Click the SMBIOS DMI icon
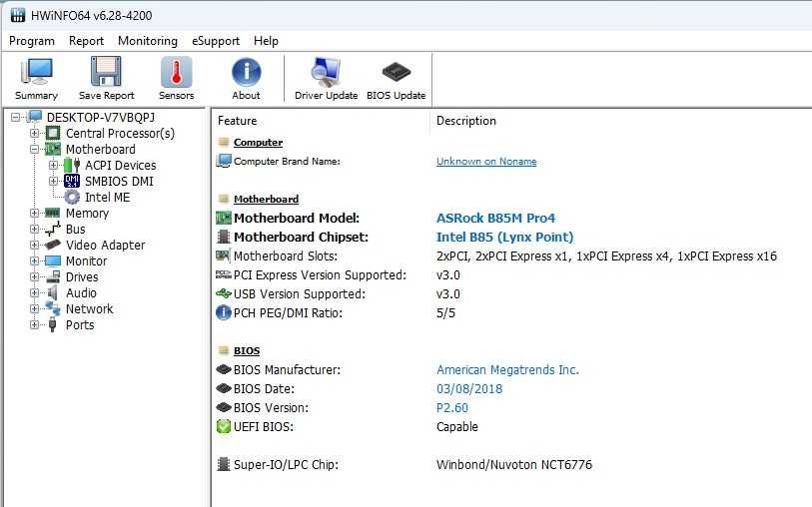 click(72, 181)
